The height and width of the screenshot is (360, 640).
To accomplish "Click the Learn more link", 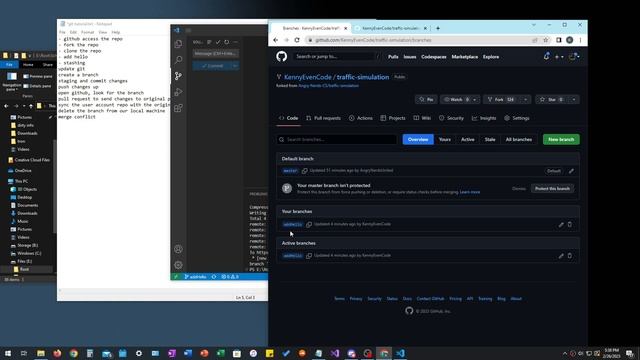I will (470, 192).
